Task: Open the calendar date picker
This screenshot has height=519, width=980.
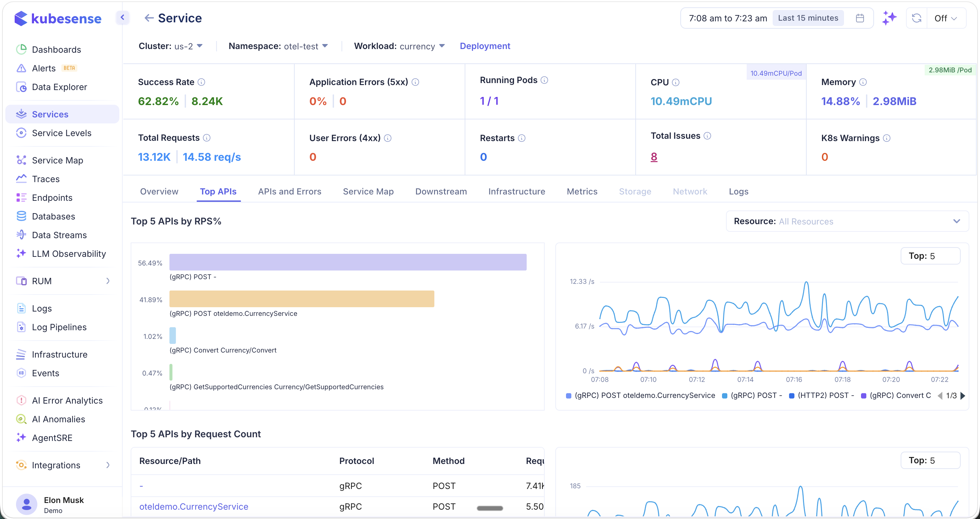Action: pyautogui.click(x=860, y=18)
